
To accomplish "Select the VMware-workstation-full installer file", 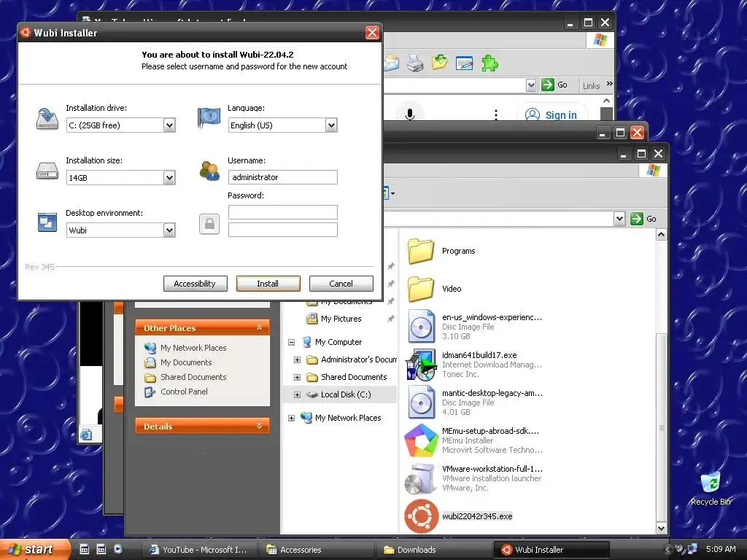I will tap(474, 478).
